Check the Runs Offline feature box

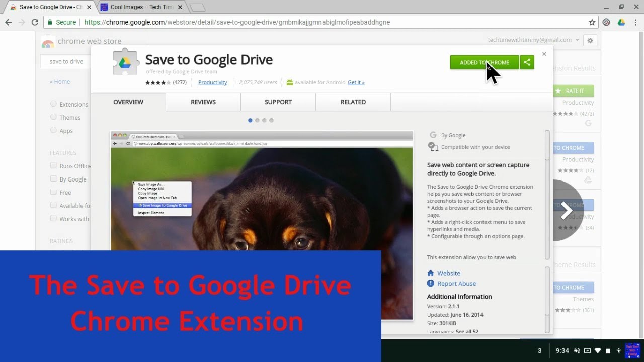(53, 166)
